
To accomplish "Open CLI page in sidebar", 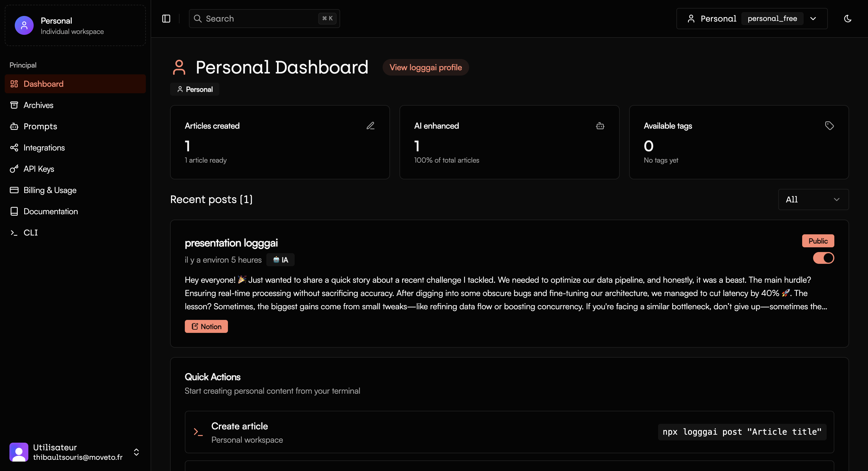I will click(x=75, y=233).
